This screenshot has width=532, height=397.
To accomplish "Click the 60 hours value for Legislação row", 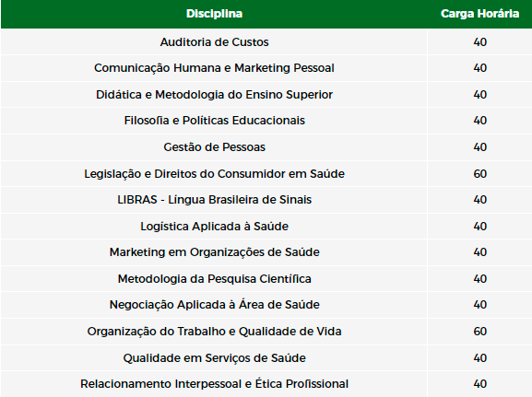I will [479, 173].
